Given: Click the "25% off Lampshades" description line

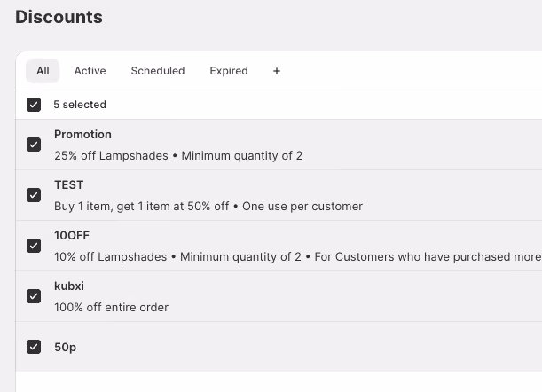Looking at the screenshot, I should [178, 156].
